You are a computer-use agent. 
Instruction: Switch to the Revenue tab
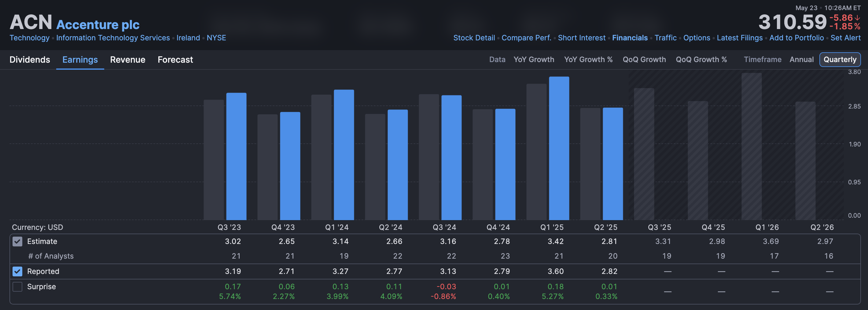tap(128, 60)
